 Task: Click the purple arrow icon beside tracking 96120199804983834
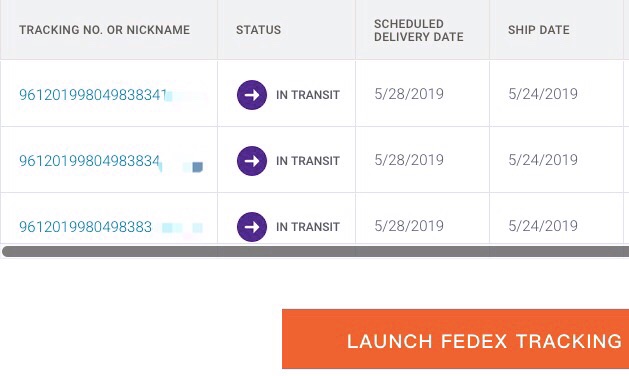click(252, 161)
